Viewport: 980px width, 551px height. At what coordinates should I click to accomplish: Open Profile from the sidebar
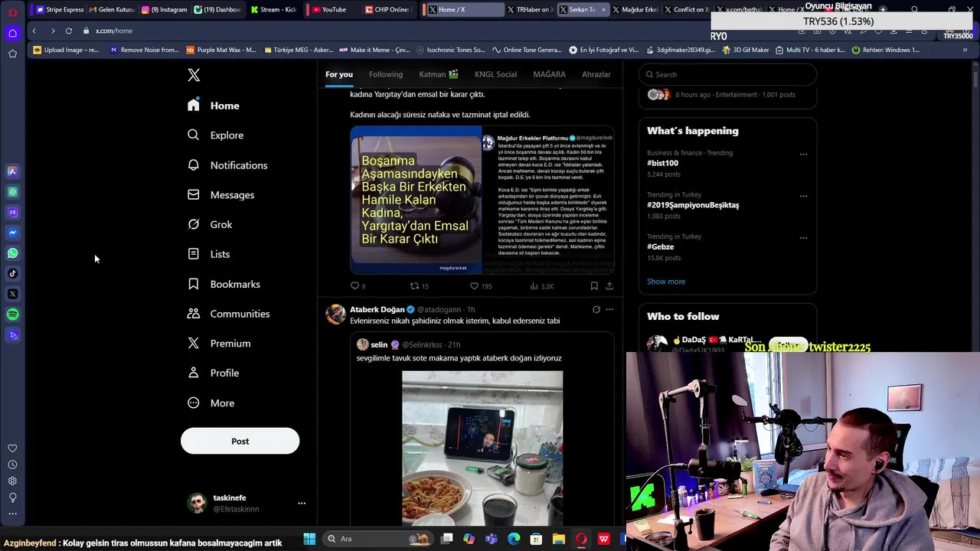click(x=214, y=373)
